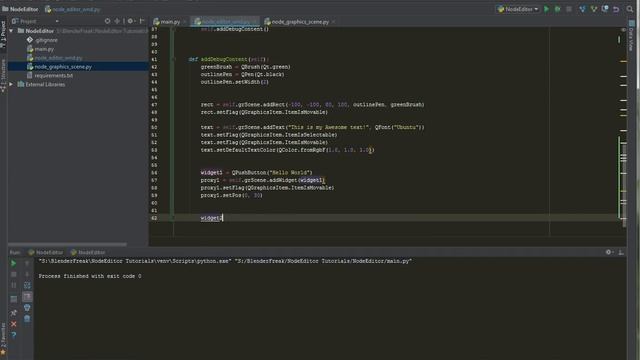The height and width of the screenshot is (360, 640).
Task: Open the NodeEditor run configuration dropdown
Action: (x=518, y=9)
